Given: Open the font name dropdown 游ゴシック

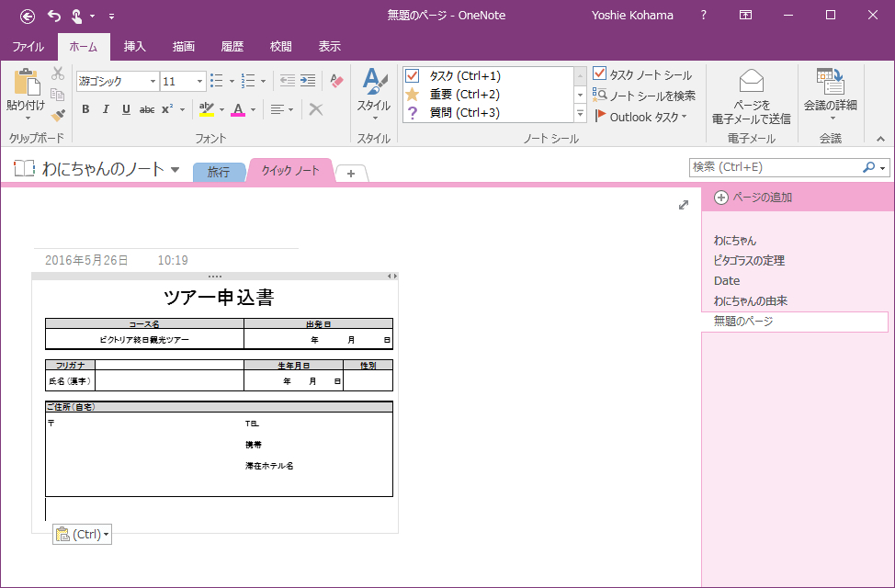Looking at the screenshot, I should [x=153, y=82].
